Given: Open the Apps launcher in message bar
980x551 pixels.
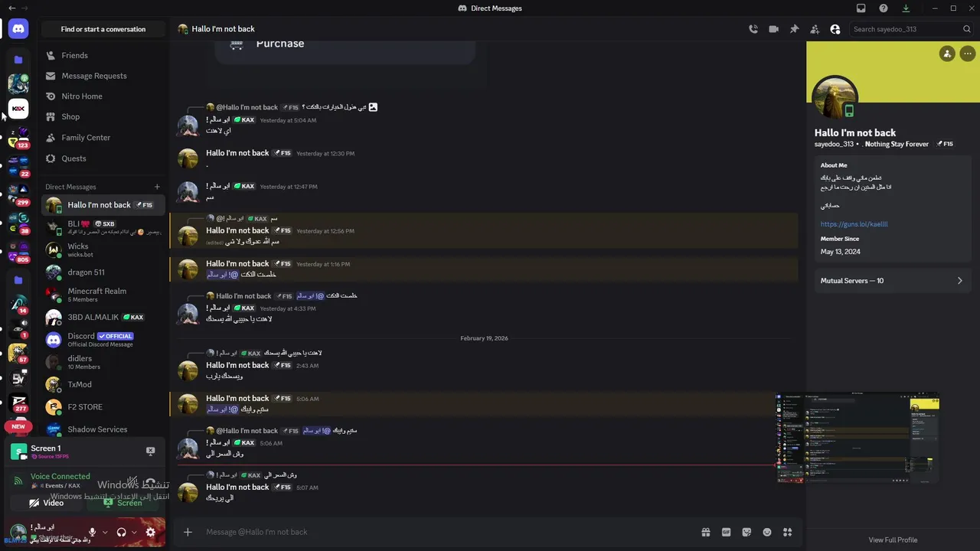Looking at the screenshot, I should (x=788, y=532).
